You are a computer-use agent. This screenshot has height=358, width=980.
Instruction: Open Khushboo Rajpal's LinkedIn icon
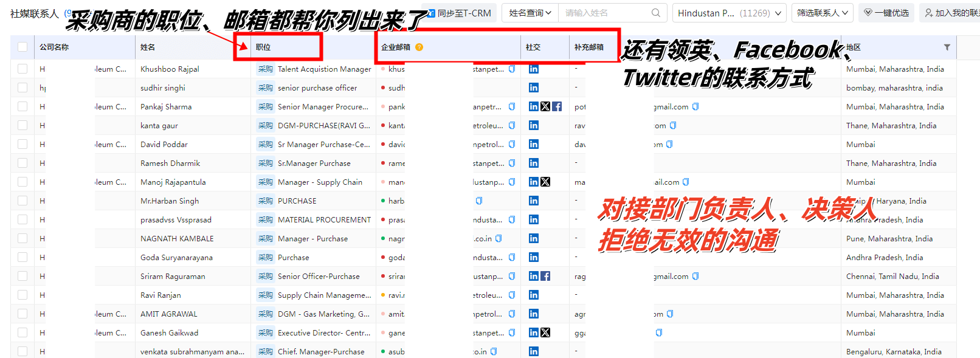[x=534, y=69]
